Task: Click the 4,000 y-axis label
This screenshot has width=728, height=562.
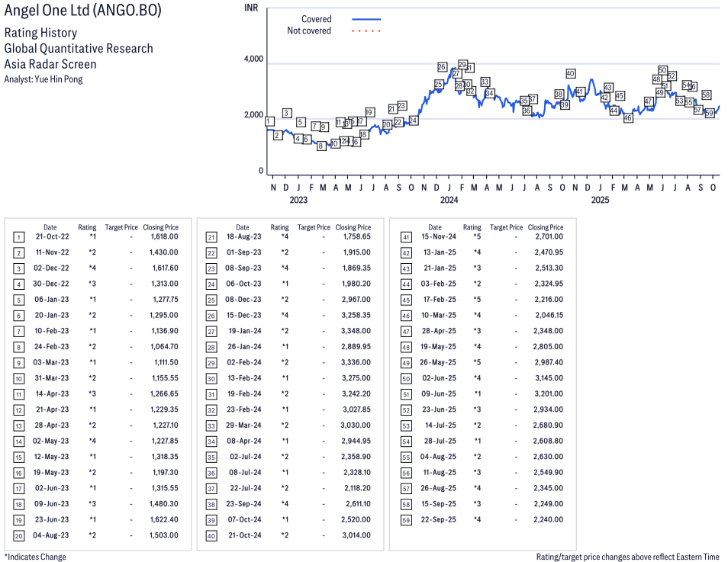Action: point(253,59)
